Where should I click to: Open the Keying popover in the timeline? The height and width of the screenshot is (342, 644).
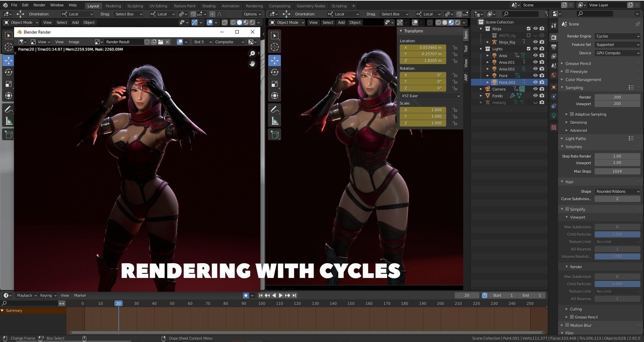tap(48, 295)
